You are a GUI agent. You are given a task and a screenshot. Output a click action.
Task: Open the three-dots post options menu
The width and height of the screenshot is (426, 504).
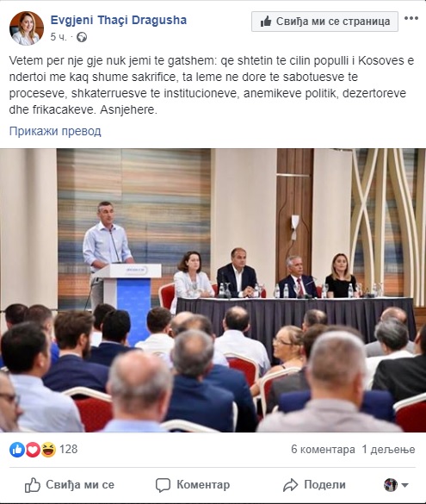click(411, 18)
